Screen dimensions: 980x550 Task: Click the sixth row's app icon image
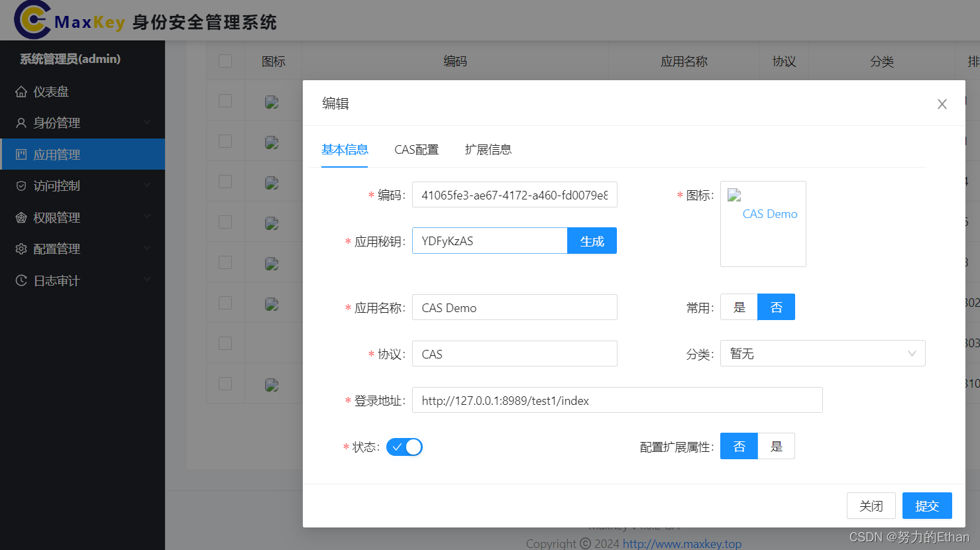click(272, 303)
